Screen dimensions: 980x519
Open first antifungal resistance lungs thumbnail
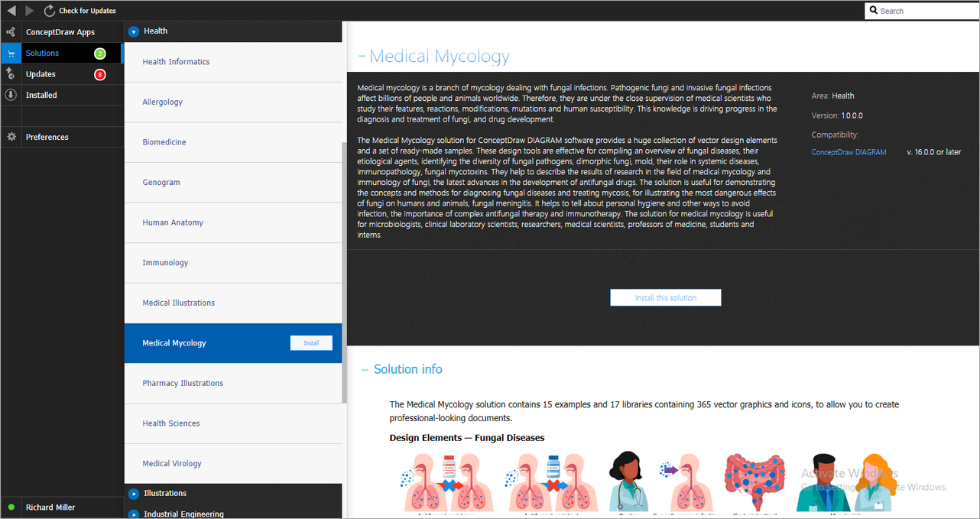(x=447, y=483)
